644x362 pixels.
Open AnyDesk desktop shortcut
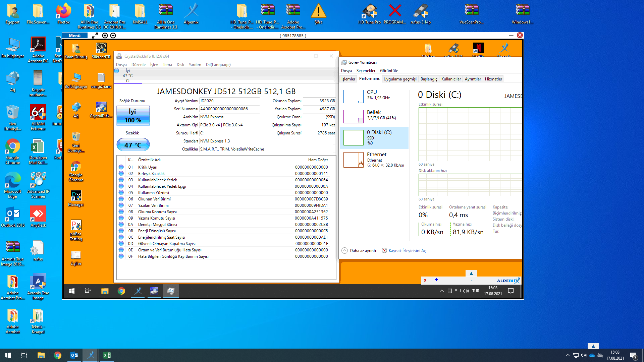pos(38,217)
